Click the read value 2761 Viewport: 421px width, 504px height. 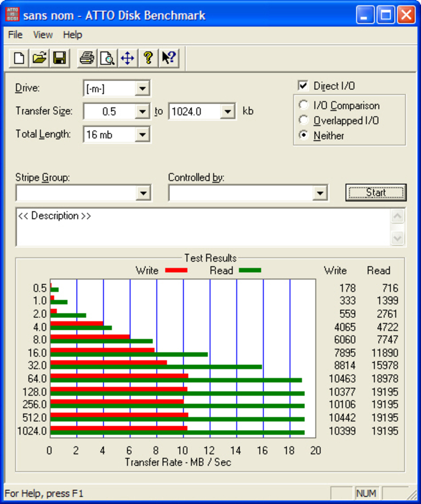[388, 314]
